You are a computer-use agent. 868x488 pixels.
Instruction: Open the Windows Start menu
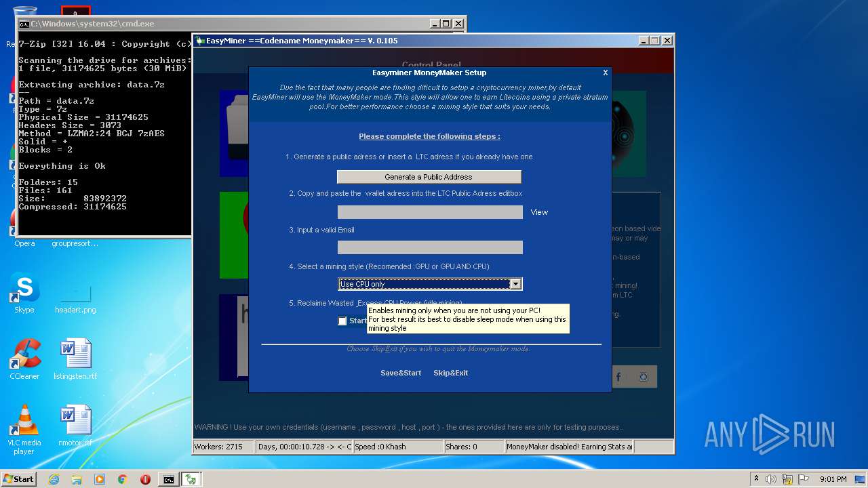pos(19,479)
